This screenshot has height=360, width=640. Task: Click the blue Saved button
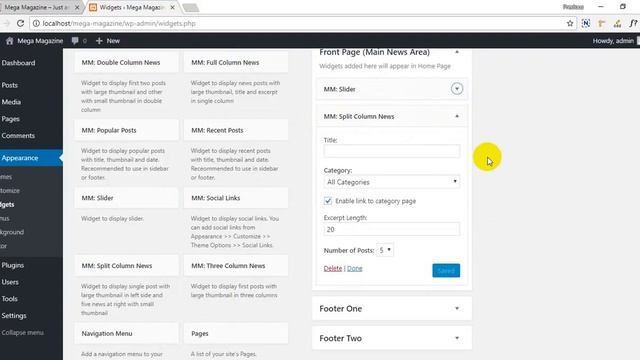click(x=446, y=270)
